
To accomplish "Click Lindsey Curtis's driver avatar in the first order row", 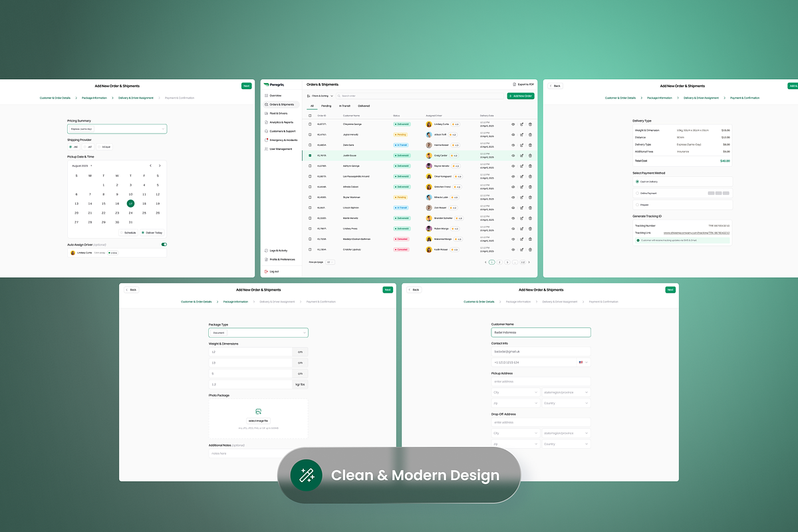I will pyautogui.click(x=429, y=124).
